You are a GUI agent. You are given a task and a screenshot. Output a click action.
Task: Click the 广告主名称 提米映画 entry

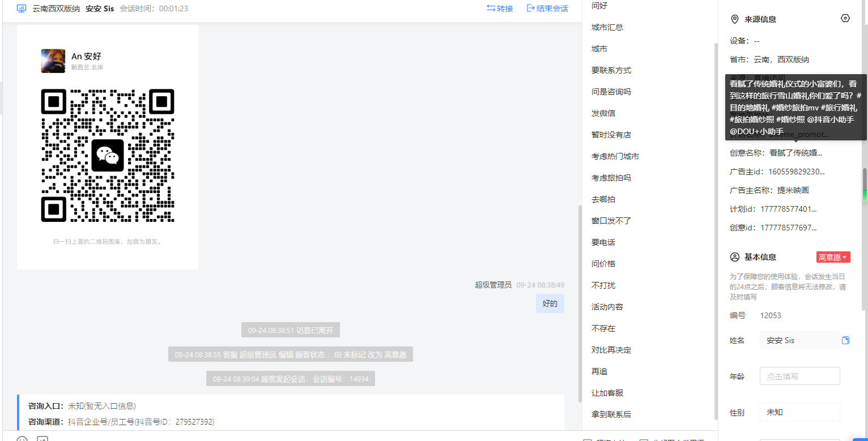coord(769,190)
